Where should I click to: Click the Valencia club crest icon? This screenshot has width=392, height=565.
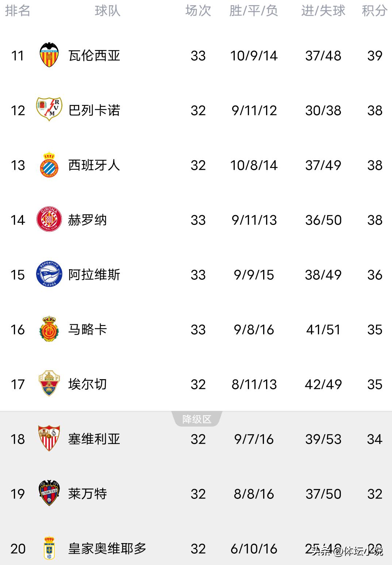tap(49, 55)
